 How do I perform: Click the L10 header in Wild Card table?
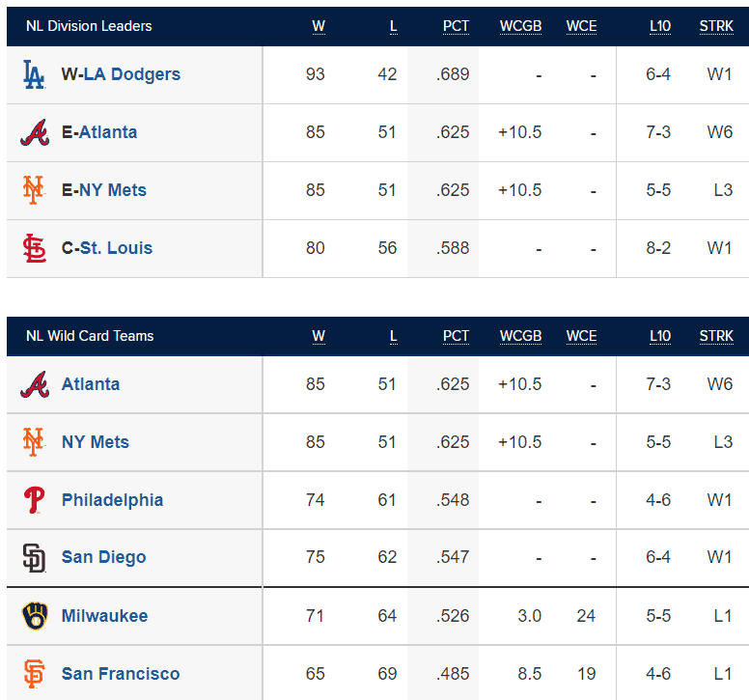[660, 336]
